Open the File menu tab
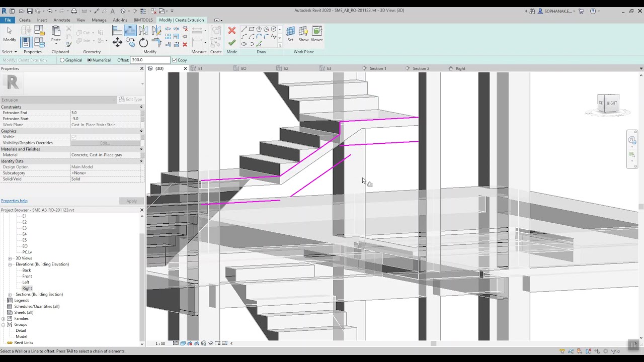Screen dimensions: 644x362 click(x=8, y=20)
